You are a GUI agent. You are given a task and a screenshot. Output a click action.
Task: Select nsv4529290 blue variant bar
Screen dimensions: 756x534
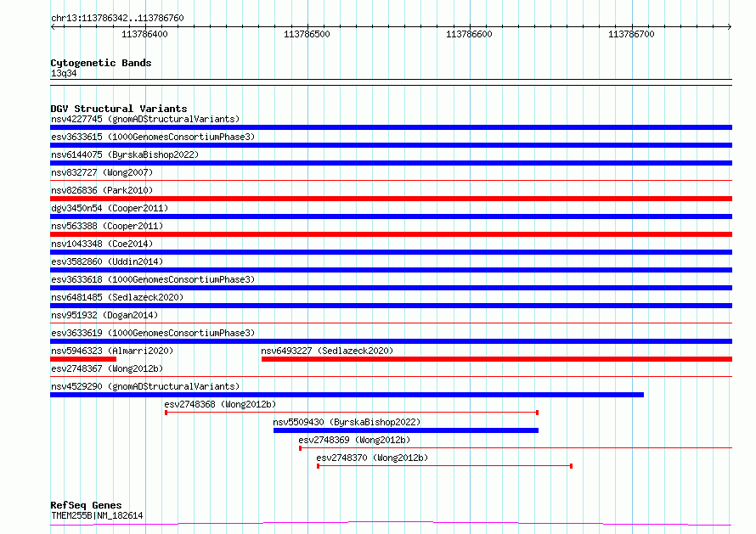click(347, 395)
